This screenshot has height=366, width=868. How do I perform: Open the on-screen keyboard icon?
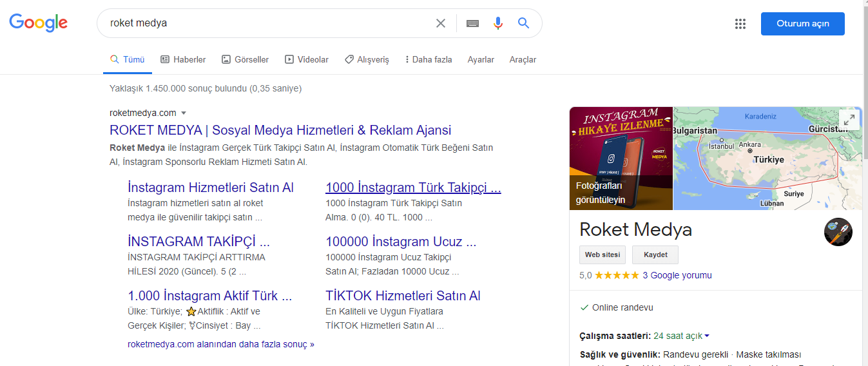pyautogui.click(x=472, y=23)
